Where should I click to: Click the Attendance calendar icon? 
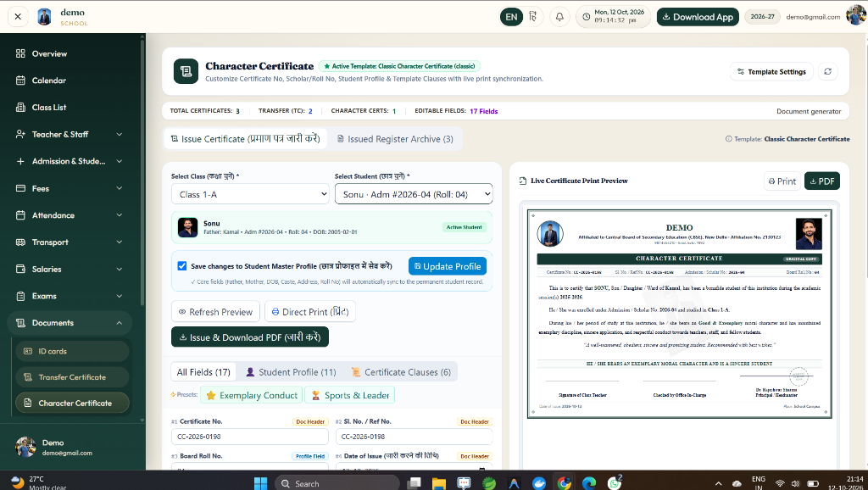(20, 214)
